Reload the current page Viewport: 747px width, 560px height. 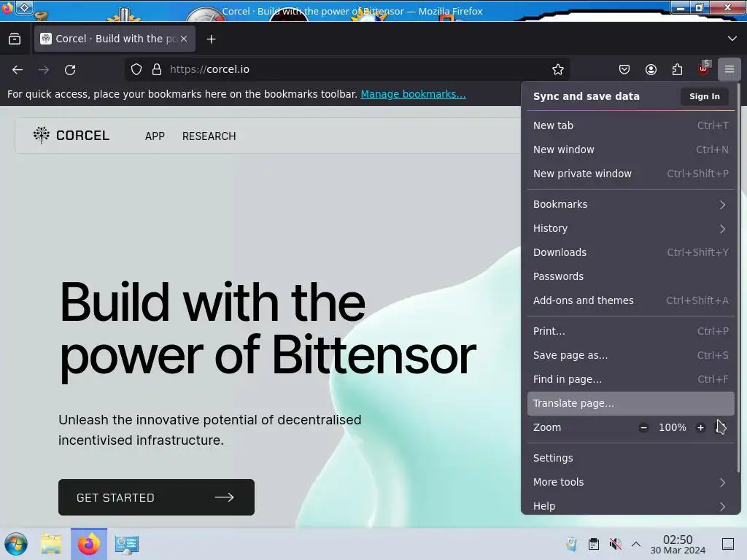click(70, 69)
